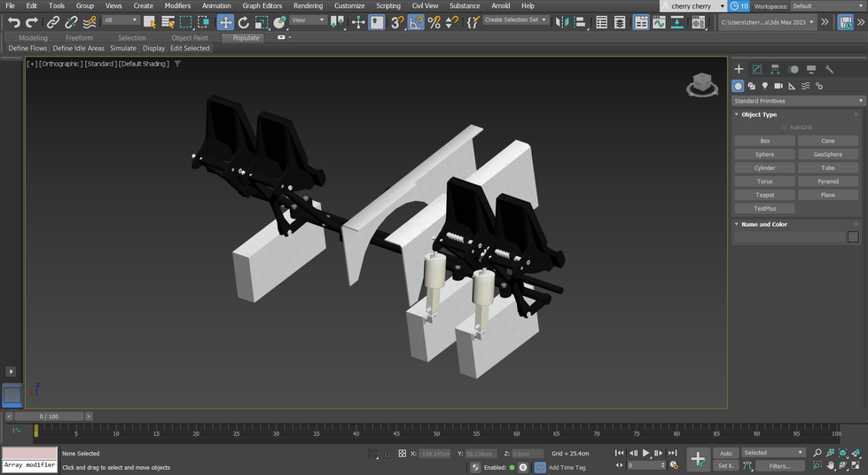The height and width of the screenshot is (475, 868).
Task: Activate Select and Place tool
Action: tap(280, 22)
